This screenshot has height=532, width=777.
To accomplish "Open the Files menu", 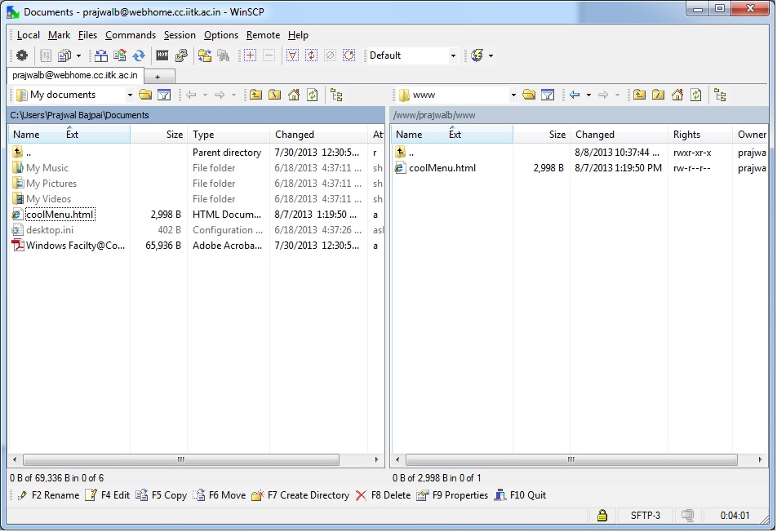I will [87, 35].
